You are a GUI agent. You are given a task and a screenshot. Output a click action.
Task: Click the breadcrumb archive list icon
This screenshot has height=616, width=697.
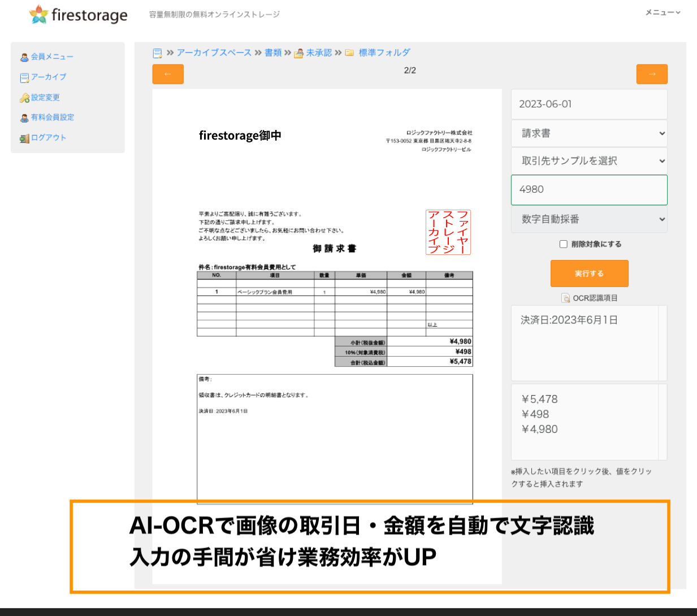pyautogui.click(x=157, y=53)
